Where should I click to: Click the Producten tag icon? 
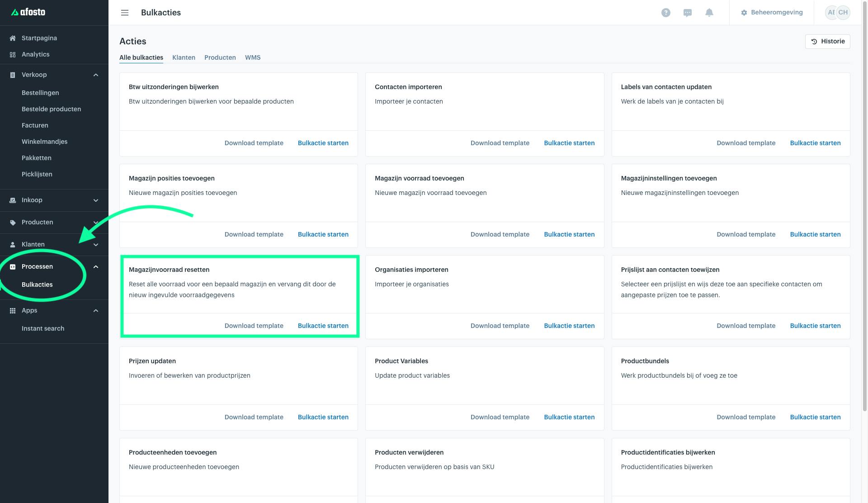(13, 222)
